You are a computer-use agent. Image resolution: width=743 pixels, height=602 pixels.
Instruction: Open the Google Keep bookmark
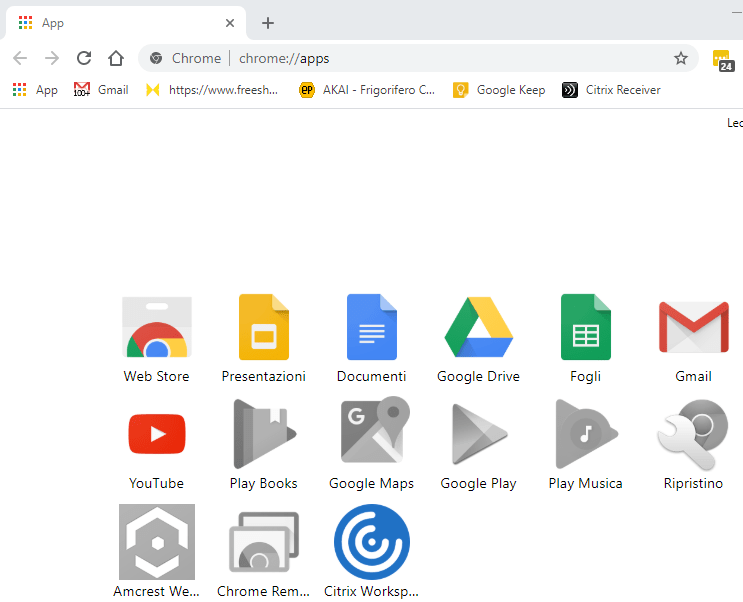click(499, 90)
